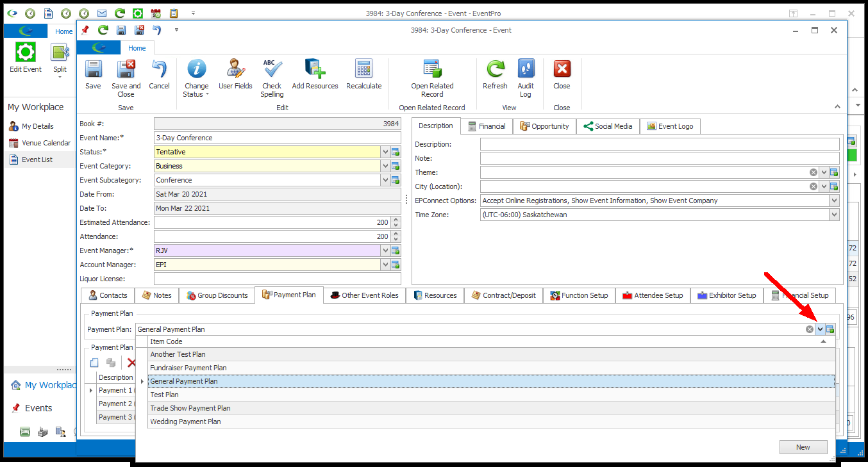This screenshot has height=467, width=868.
Task: Click the mail envelope icon in main toolbar
Action: tap(102, 13)
